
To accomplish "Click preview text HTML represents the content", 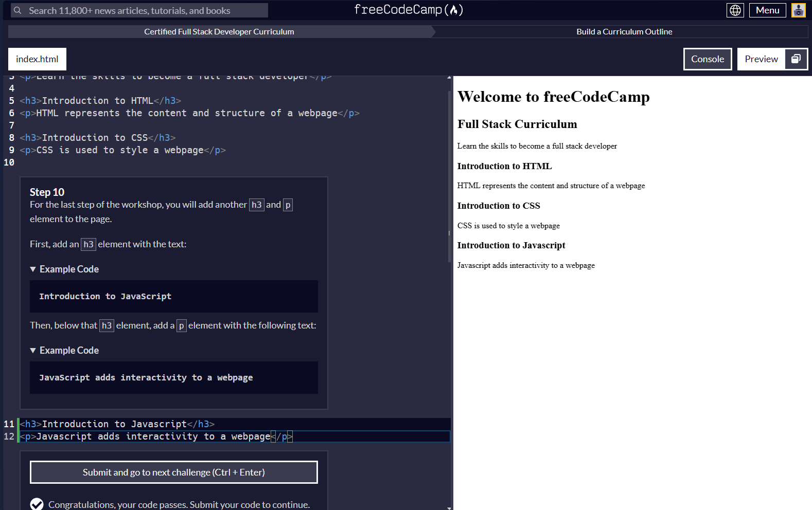I will pyautogui.click(x=551, y=186).
